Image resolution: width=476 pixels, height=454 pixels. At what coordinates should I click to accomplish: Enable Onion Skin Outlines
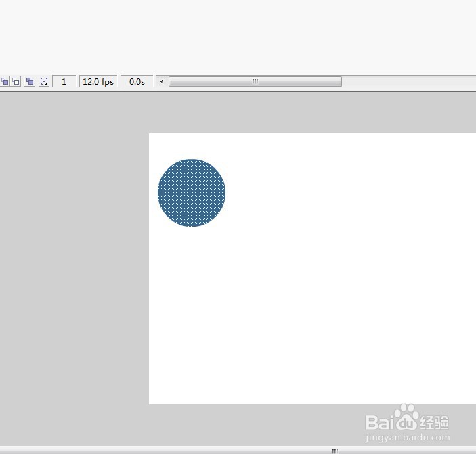(x=16, y=81)
